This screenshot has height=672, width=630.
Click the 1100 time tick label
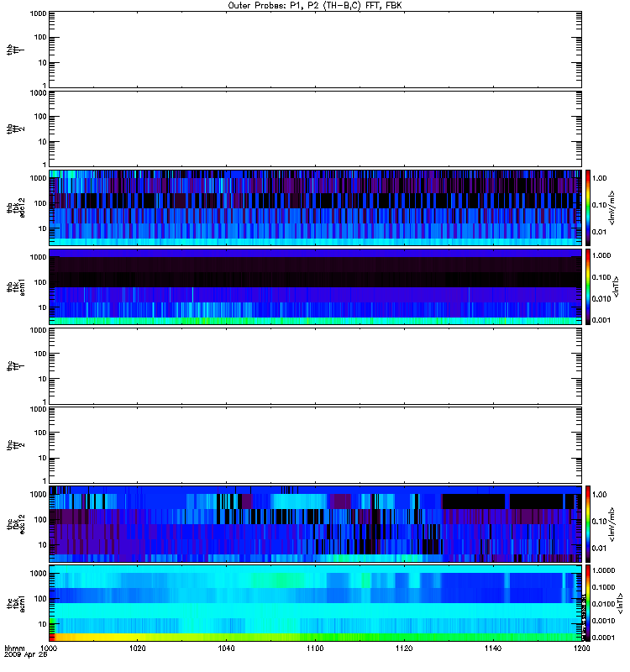click(315, 648)
